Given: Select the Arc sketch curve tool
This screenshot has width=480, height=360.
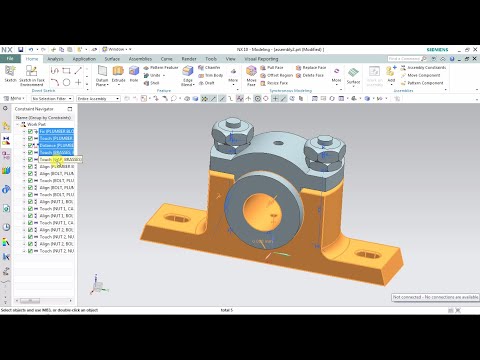Looking at the screenshot, I should [x=55, y=82].
